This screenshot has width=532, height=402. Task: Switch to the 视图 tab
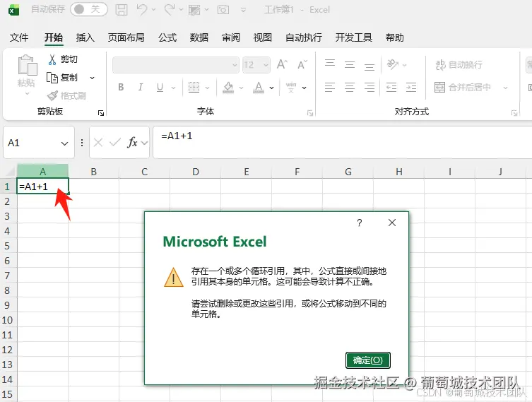[263, 37]
